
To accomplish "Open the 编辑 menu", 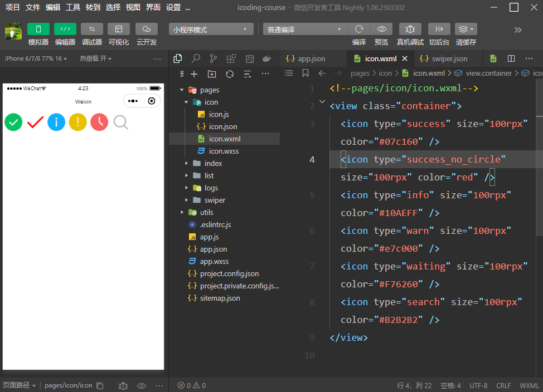I will click(x=52, y=7).
